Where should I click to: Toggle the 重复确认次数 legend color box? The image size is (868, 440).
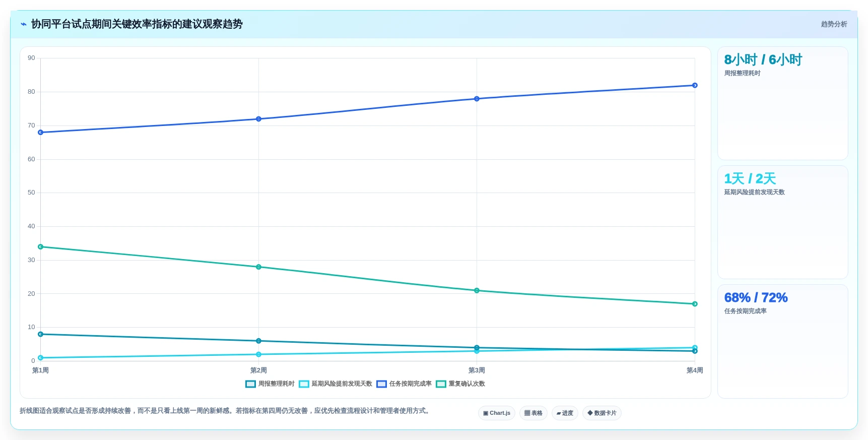tap(441, 384)
